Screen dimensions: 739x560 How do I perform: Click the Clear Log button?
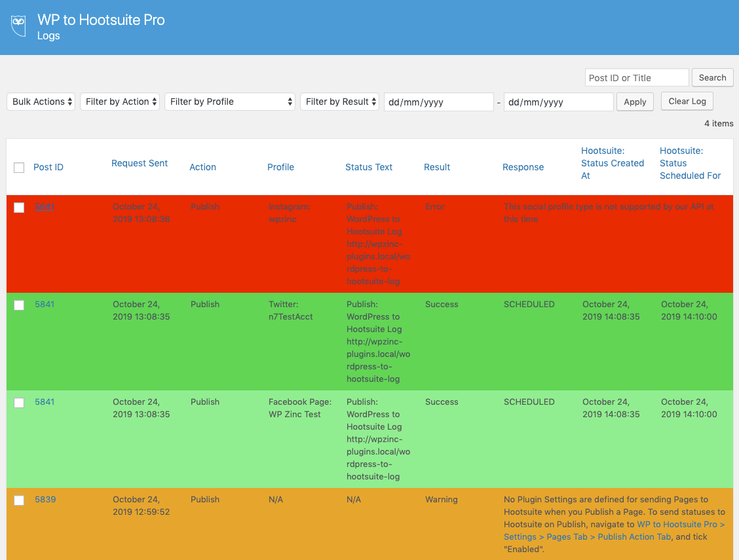coord(687,101)
